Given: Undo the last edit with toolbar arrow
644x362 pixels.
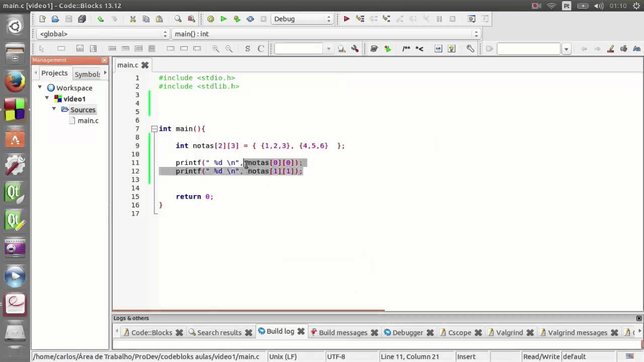Looking at the screenshot, I should tap(101, 19).
